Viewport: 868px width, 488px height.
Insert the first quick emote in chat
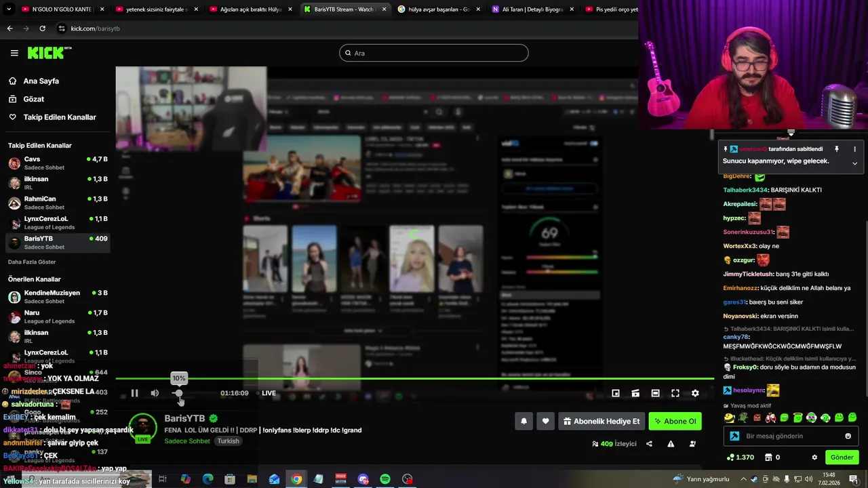click(730, 418)
